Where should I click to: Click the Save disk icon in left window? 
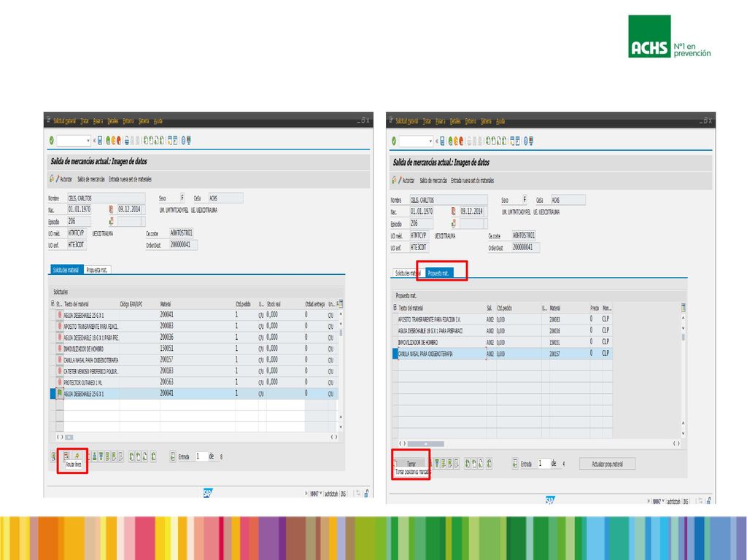pyautogui.click(x=100, y=141)
